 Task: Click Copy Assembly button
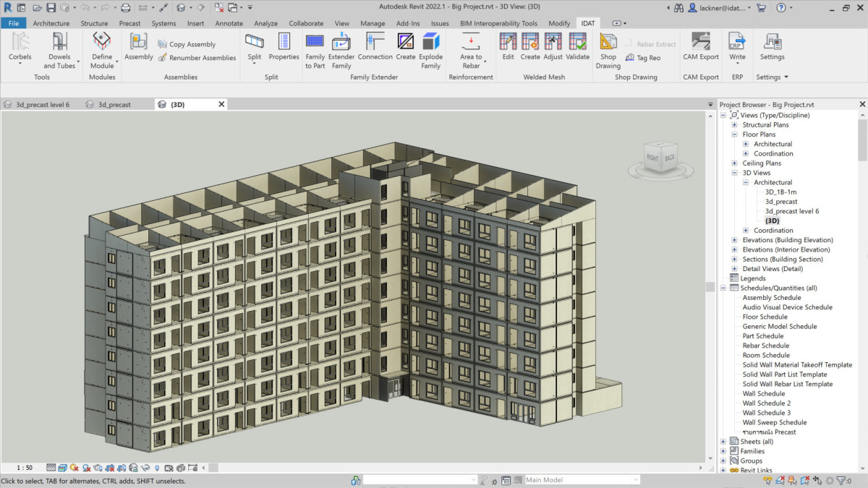(x=192, y=45)
